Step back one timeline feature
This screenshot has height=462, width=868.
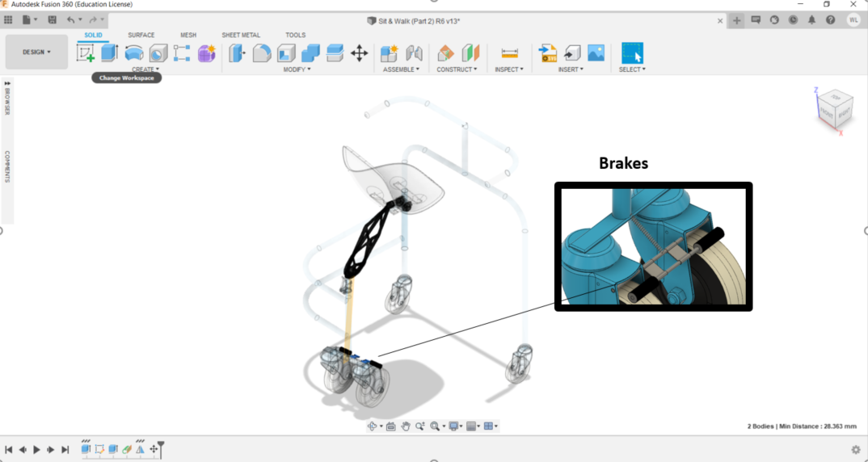coord(23,450)
